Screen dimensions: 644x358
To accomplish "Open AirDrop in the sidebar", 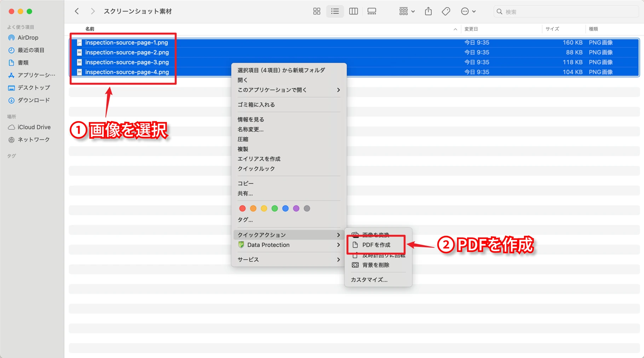I will (x=28, y=37).
